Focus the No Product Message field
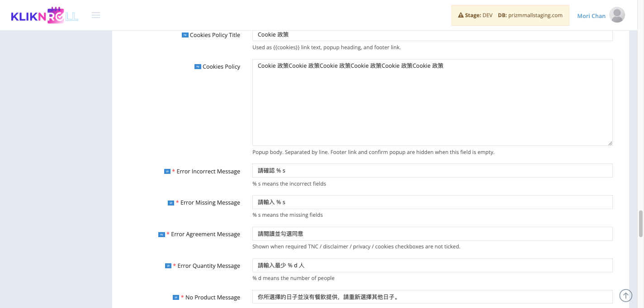Image resolution: width=644 pixels, height=308 pixels. coord(432,297)
